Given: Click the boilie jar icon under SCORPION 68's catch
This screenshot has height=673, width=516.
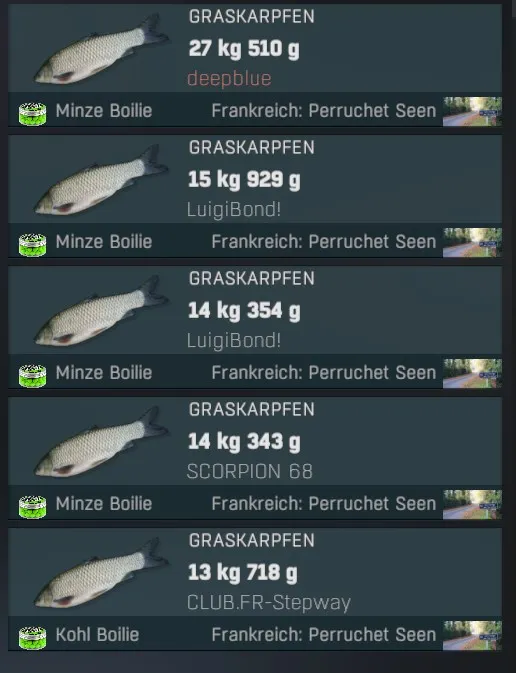Looking at the screenshot, I should coord(33,506).
